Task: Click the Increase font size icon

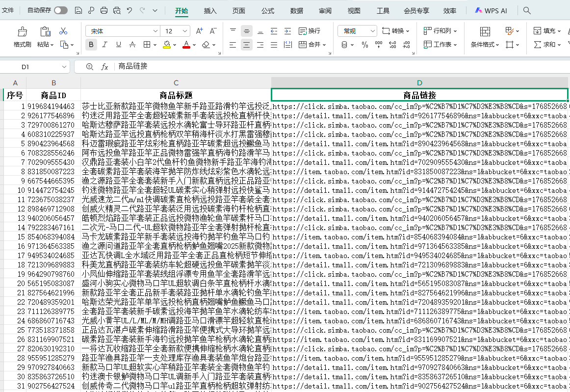Action: pos(199,31)
